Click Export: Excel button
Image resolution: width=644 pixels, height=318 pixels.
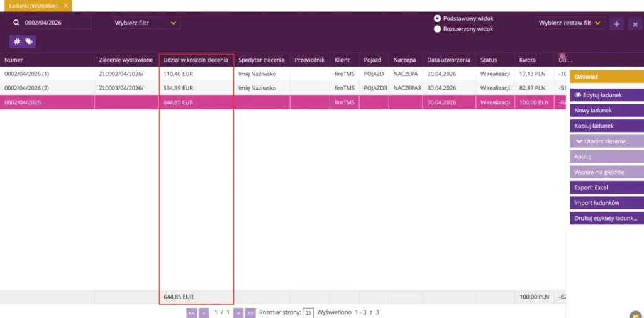click(607, 187)
